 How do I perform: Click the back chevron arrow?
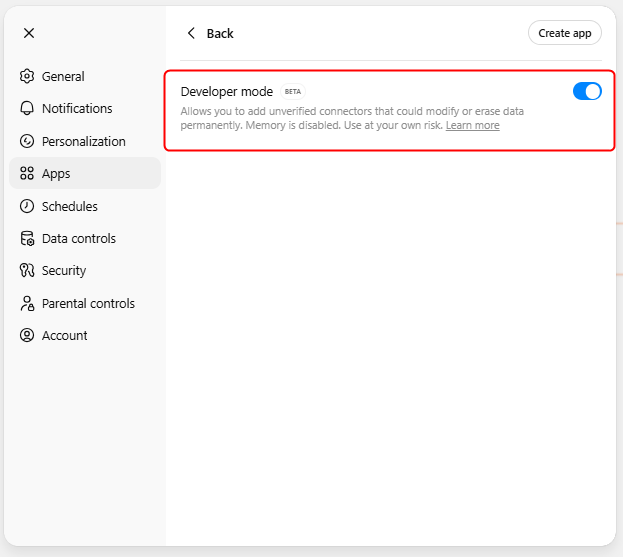[x=191, y=33]
